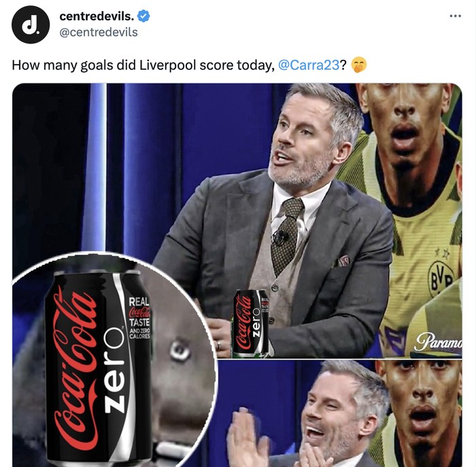Click the BVB crest on the yellow shirt
Screen dimensions: 476x467
[441, 277]
